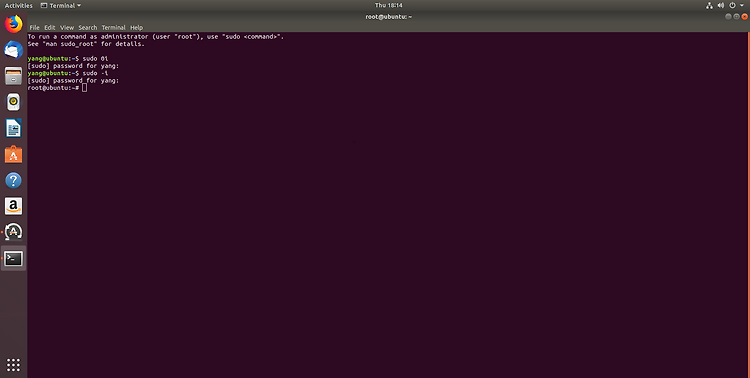Launch LibreOffice Writer from the dock
Screen dimensions: 750x378
(x=13, y=128)
